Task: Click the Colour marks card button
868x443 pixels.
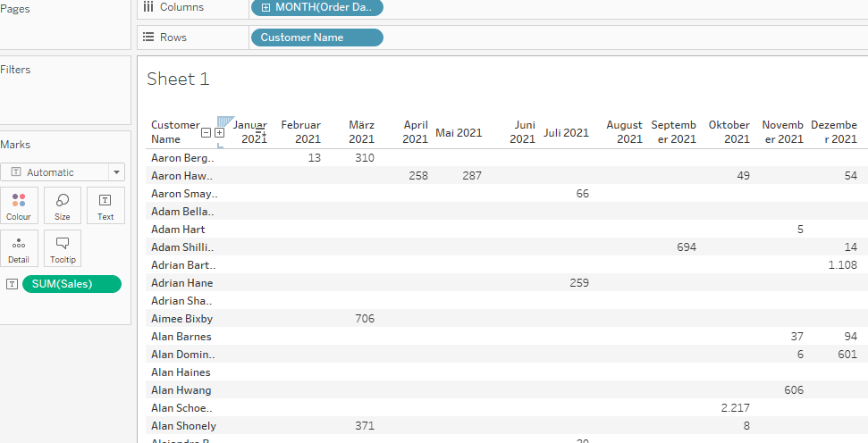Action: click(x=19, y=205)
